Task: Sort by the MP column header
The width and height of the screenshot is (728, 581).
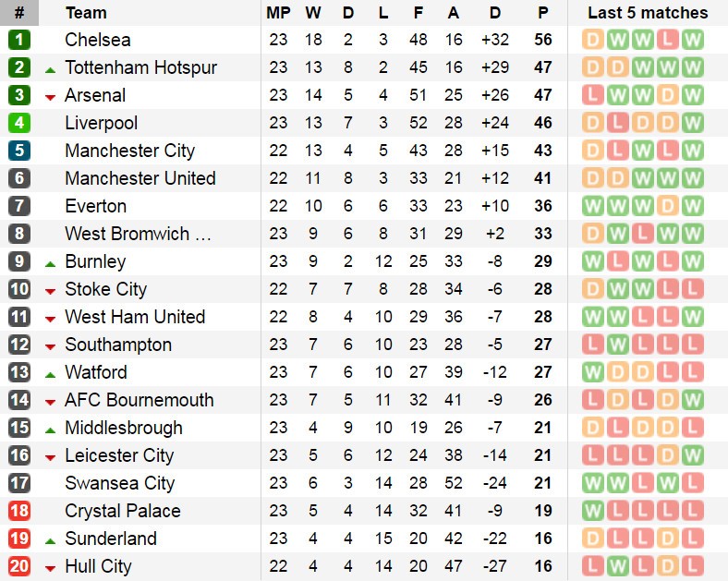Action: click(x=278, y=13)
